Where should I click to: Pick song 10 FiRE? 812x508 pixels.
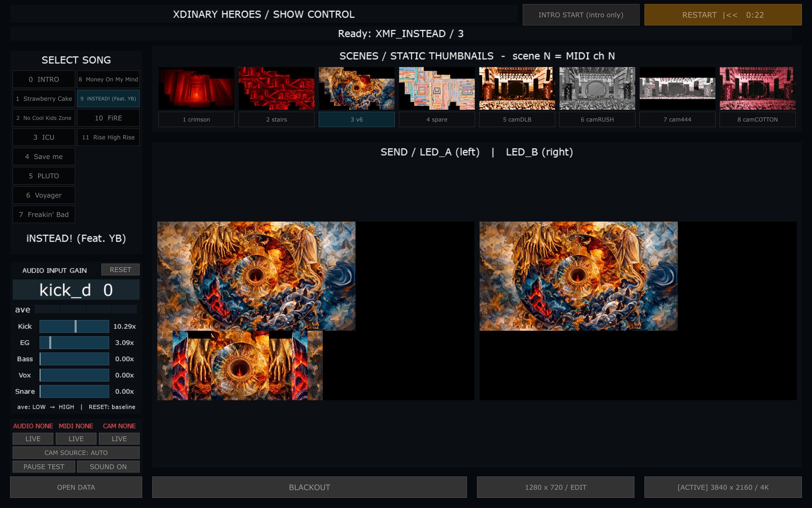tap(108, 118)
